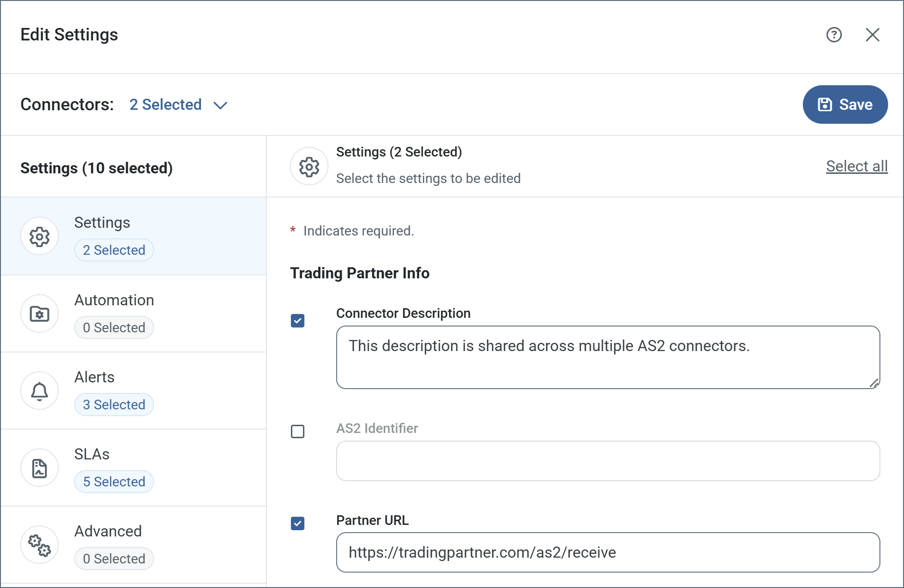Click the Advanced double-gear icon
904x588 pixels.
(39, 545)
